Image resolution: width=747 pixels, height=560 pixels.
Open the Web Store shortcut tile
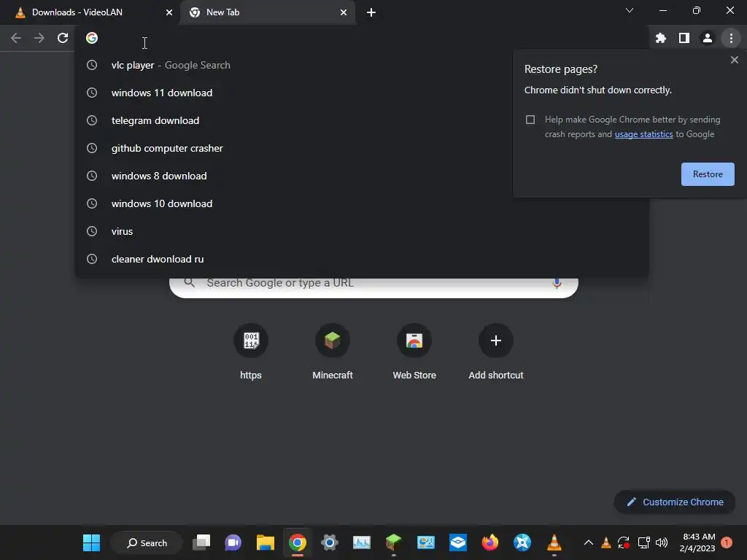tap(414, 352)
